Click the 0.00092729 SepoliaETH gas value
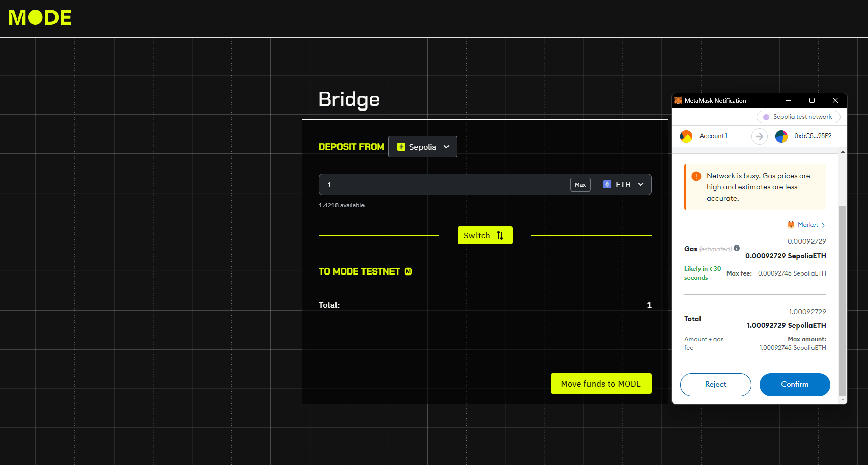This screenshot has width=868, height=465. 786,256
